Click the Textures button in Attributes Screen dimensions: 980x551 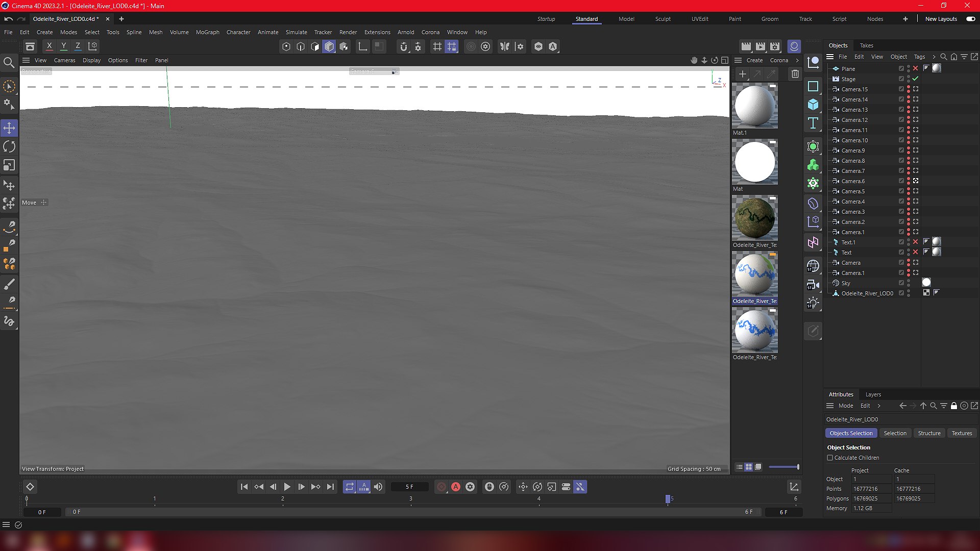[962, 433]
